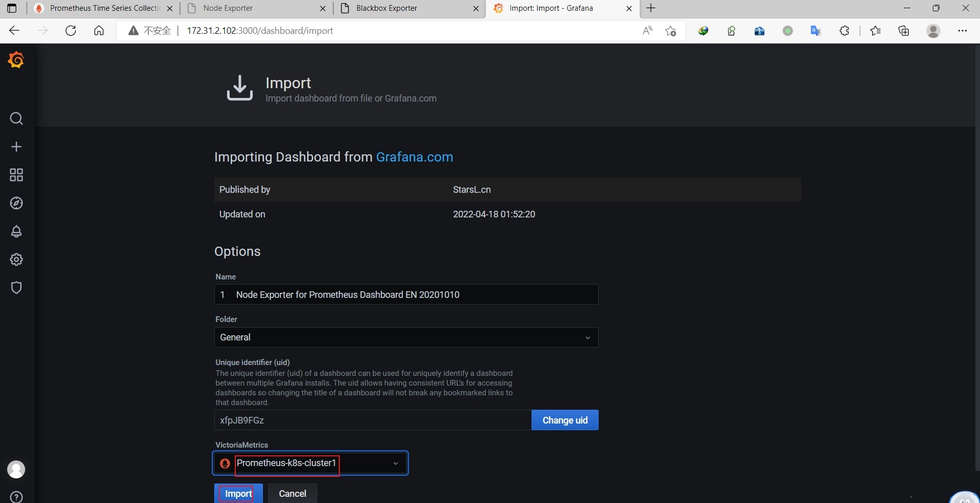
Task: Close the Import - Grafana tab
Action: point(629,8)
